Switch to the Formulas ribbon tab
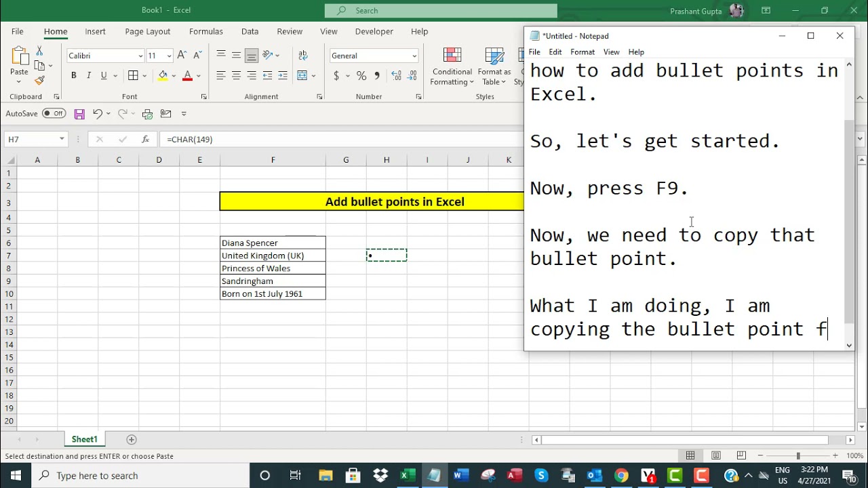868x488 pixels. (206, 31)
